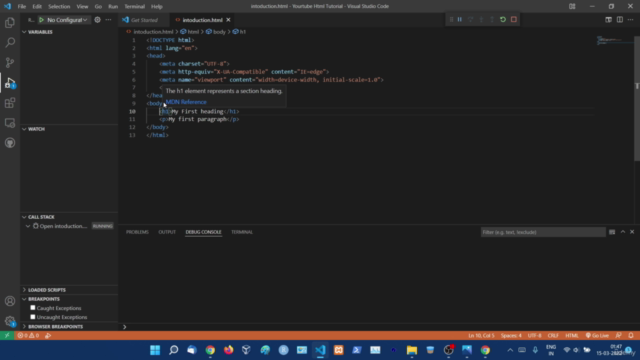Close the bottom panel
The height and width of the screenshot is (360, 640).
[632, 232]
